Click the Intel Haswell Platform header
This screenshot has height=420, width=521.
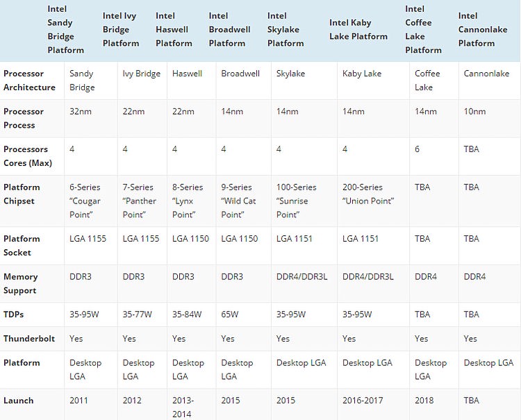[174, 30]
